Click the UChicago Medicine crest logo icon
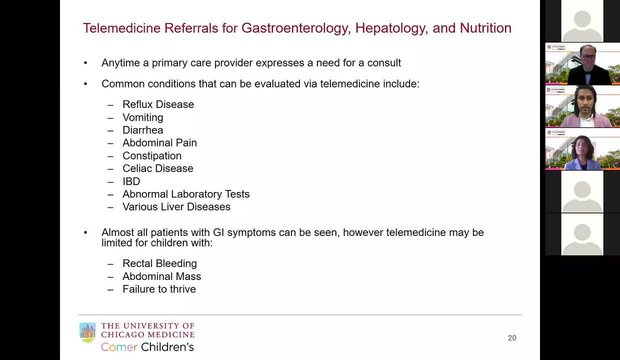The image size is (620, 360). tap(87, 332)
